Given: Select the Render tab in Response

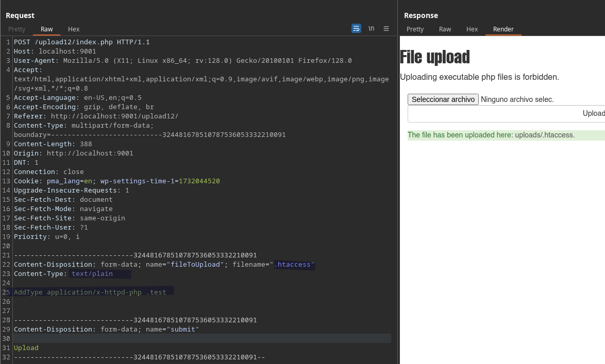Looking at the screenshot, I should pyautogui.click(x=503, y=29).
